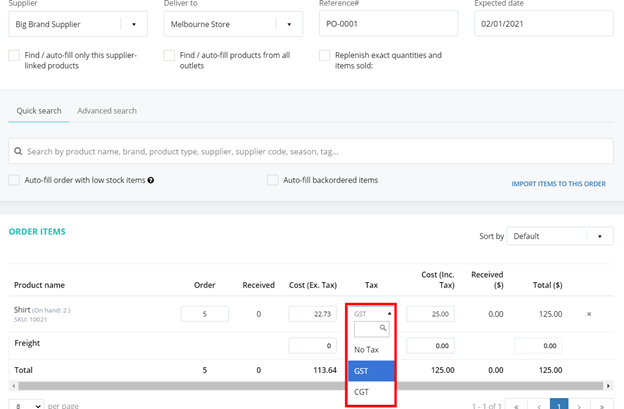The height and width of the screenshot is (409, 624).
Task: Click the Reference# field containing PO-0001
Action: tap(388, 24)
